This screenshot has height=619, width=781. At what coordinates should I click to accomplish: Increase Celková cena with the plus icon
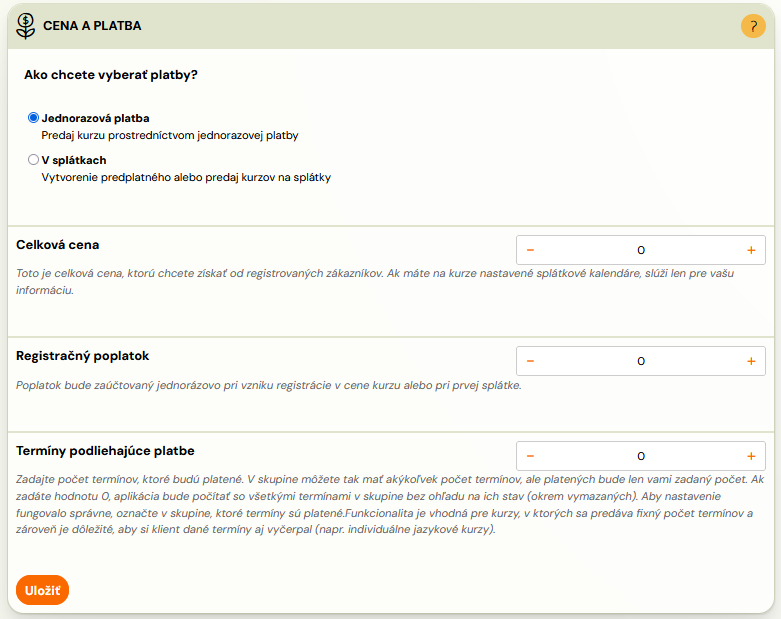pos(751,250)
